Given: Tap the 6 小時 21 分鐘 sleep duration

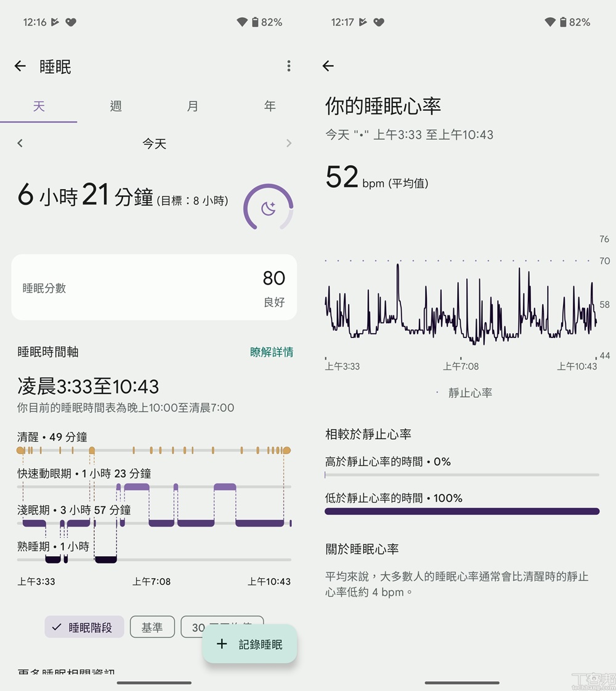Looking at the screenshot, I should (x=85, y=195).
